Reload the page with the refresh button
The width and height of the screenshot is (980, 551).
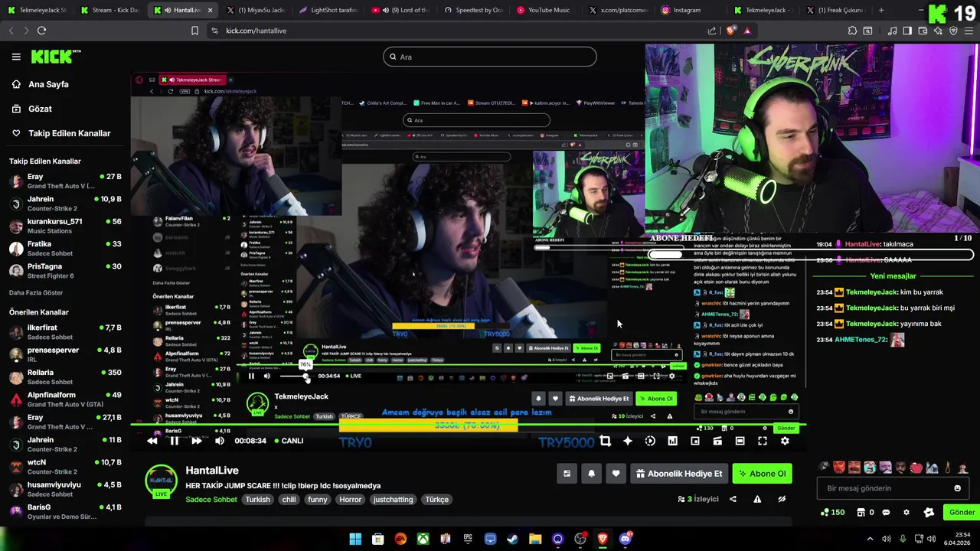pos(41,31)
